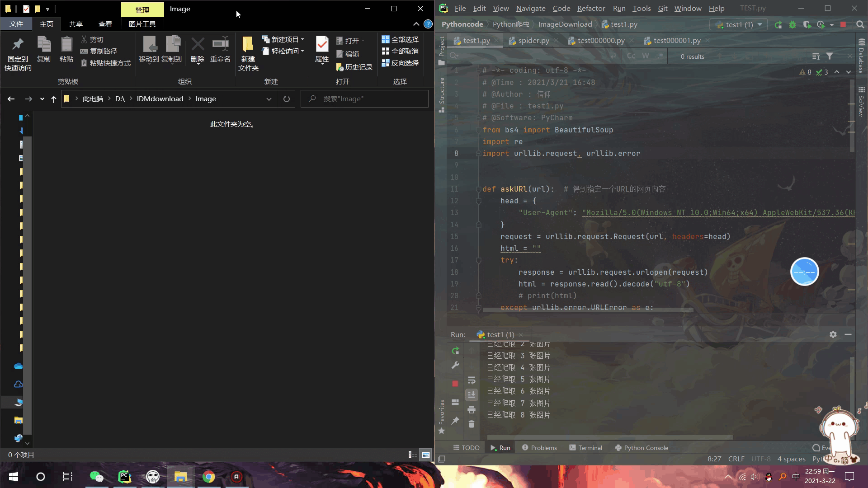The image size is (868, 488).
Task: Open the Problems tool window
Action: [x=539, y=448]
